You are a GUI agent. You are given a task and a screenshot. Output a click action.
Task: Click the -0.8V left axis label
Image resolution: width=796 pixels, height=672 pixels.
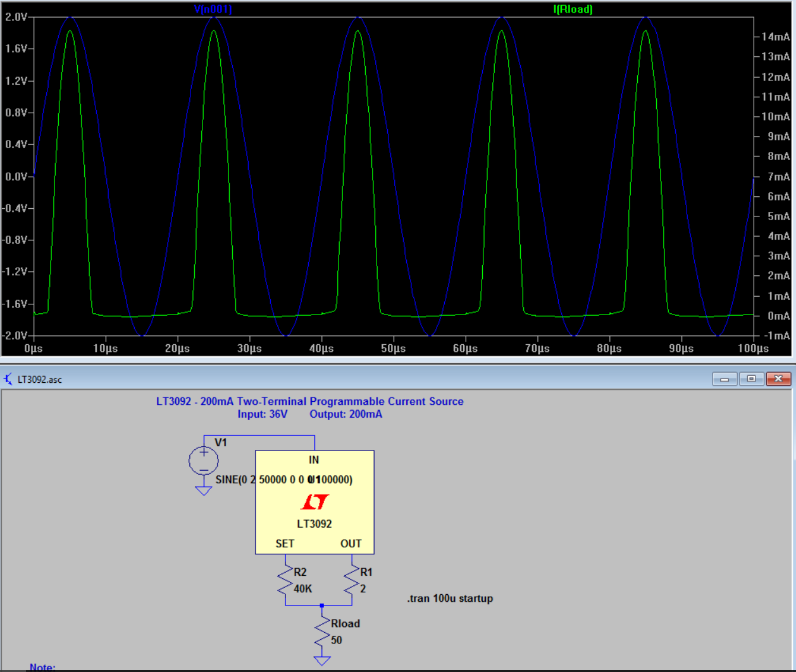click(15, 240)
